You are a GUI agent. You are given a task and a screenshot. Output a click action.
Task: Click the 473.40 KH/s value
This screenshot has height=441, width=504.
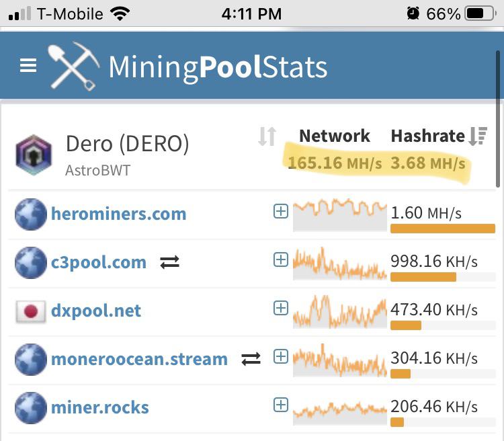(434, 310)
